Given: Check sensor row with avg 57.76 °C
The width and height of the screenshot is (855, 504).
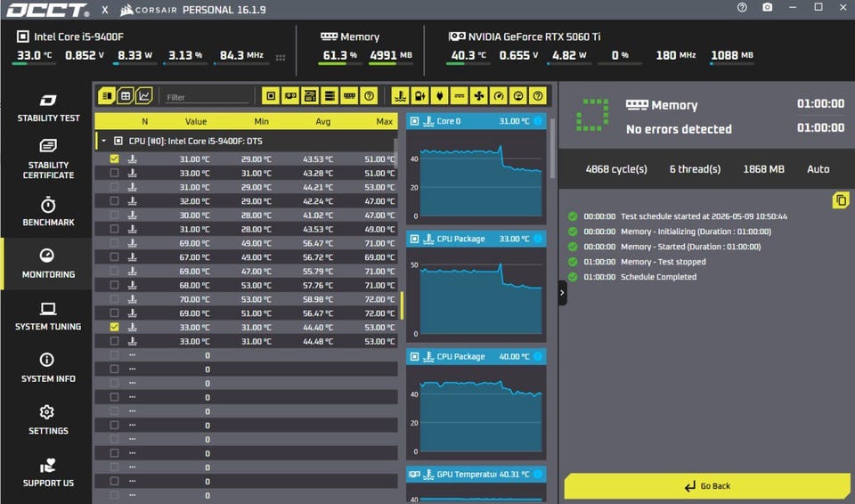Looking at the screenshot, I should 114,285.
